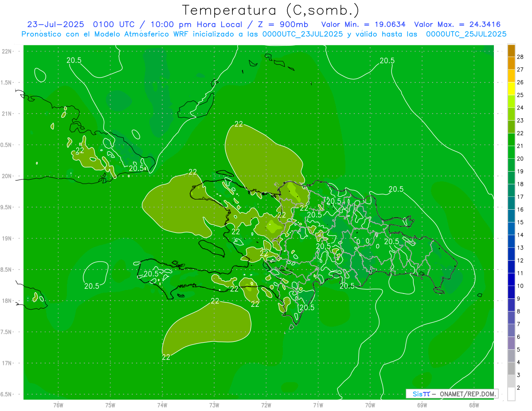Screen dimensions: 532x411
Task: Click the 68W longitude axis label
Action: (474, 405)
